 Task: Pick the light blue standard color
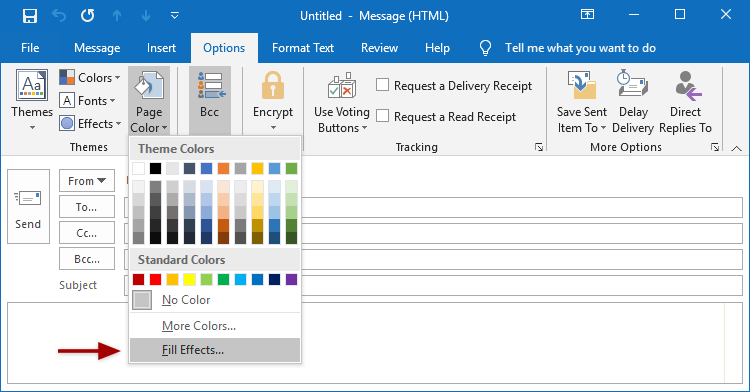(x=240, y=279)
